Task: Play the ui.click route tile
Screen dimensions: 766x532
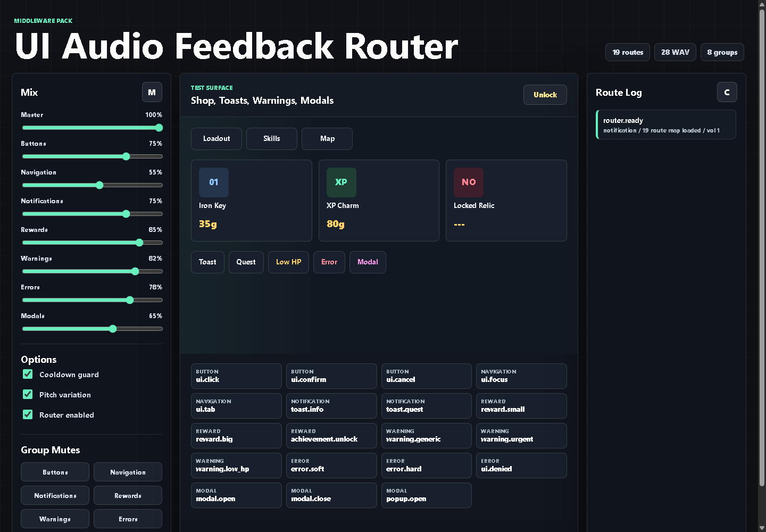Action: pos(236,376)
